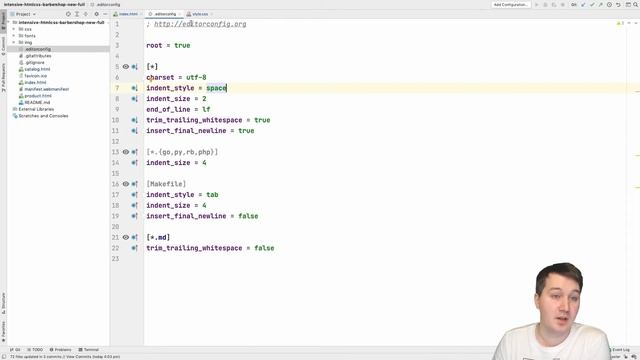Image resolution: width=640 pixels, height=360 pixels.
Task: Click the override marker icon on line 10
Action: pyautogui.click(x=134, y=120)
